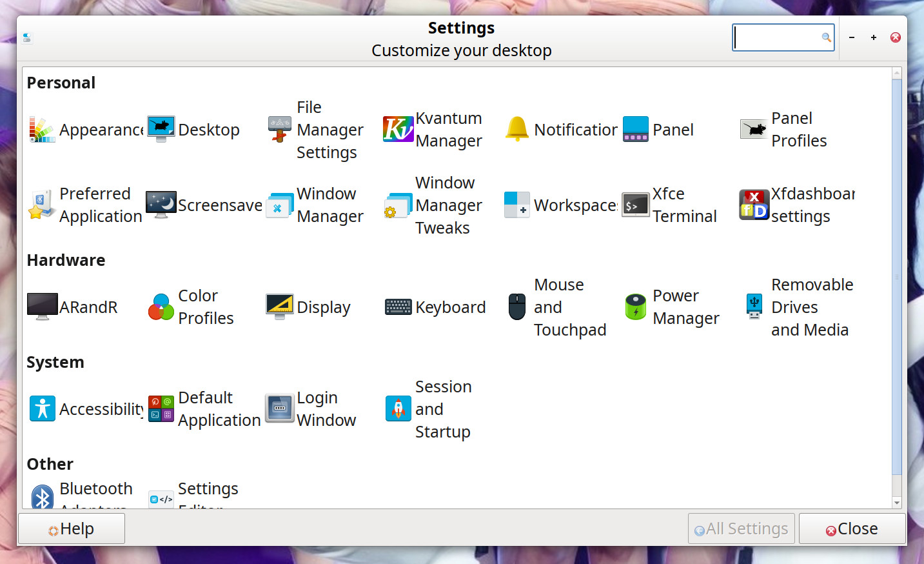
Task: Click the 'Power Manager' label
Action: click(x=686, y=307)
